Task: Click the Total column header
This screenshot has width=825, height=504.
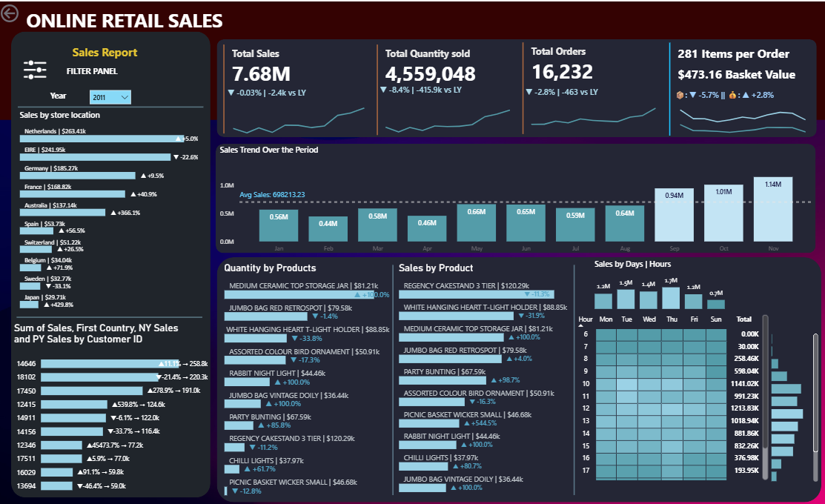Action: (x=744, y=319)
